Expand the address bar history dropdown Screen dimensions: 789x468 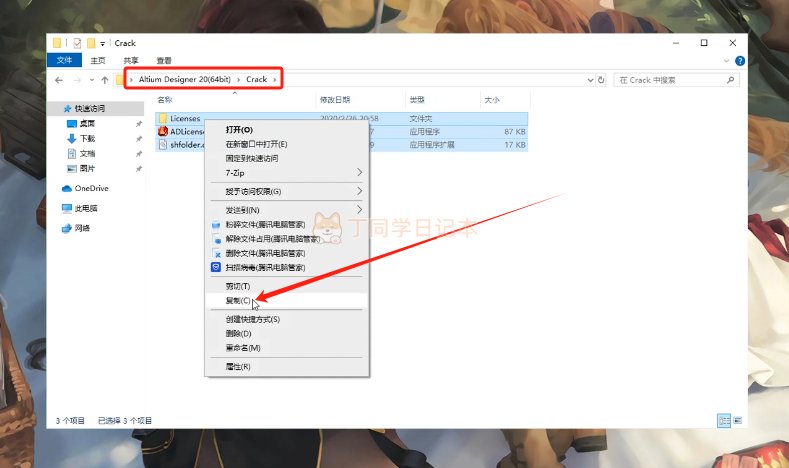point(590,80)
